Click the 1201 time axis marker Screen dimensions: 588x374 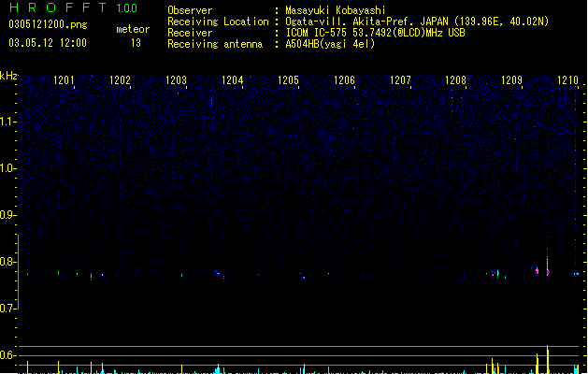(x=64, y=80)
